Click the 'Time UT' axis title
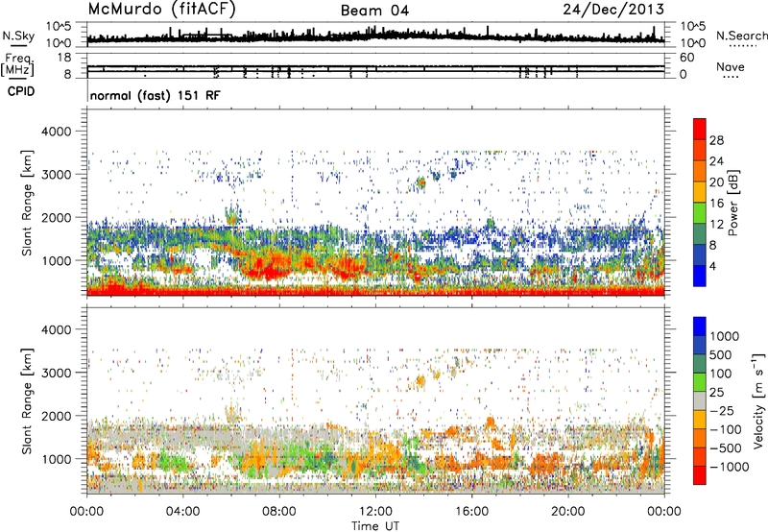Viewport: 768px width, 532px height. [x=375, y=526]
